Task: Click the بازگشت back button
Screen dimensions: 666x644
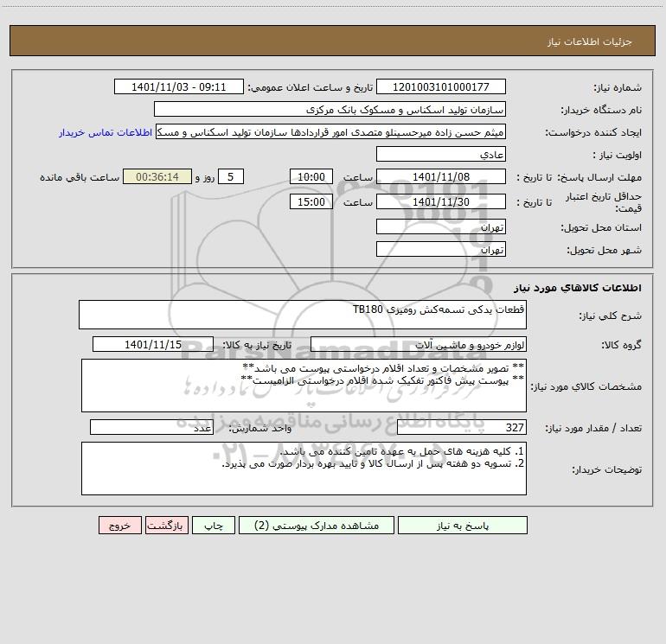Action: tap(166, 526)
